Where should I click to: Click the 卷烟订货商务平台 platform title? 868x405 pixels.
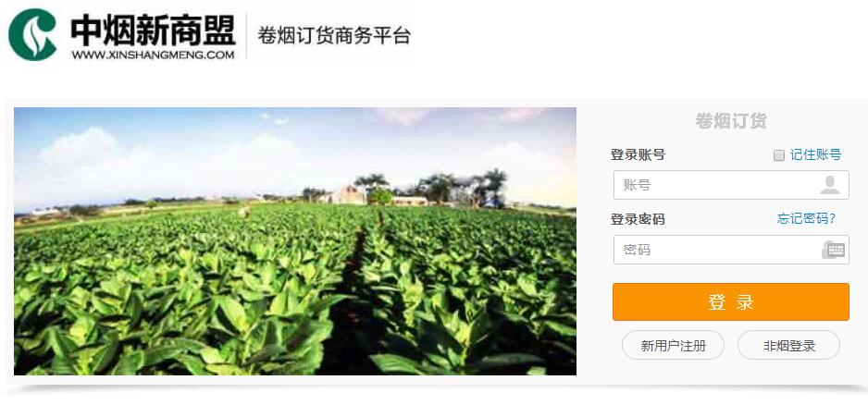334,35
